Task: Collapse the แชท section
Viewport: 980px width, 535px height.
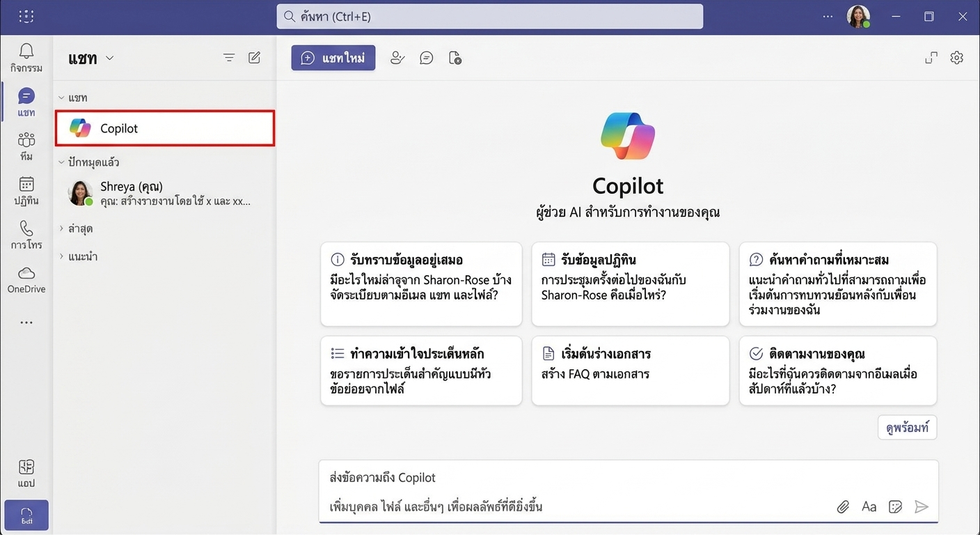Action: [61, 98]
